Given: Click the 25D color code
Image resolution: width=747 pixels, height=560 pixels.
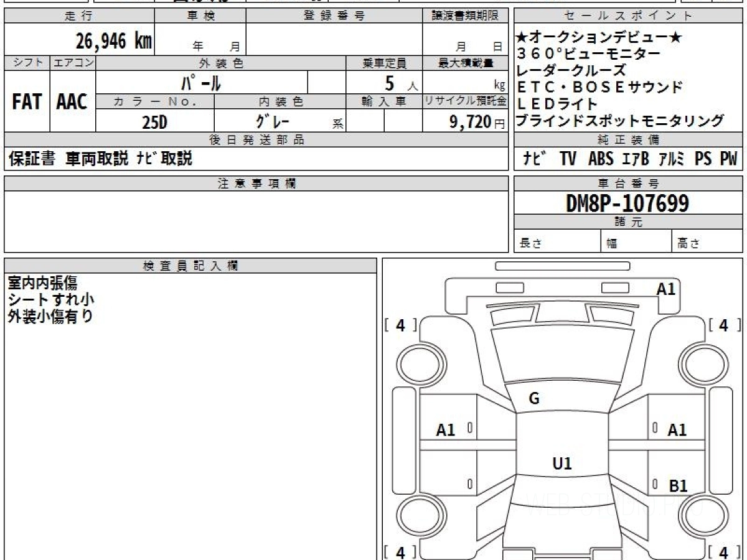Looking at the screenshot, I should click(x=154, y=122).
